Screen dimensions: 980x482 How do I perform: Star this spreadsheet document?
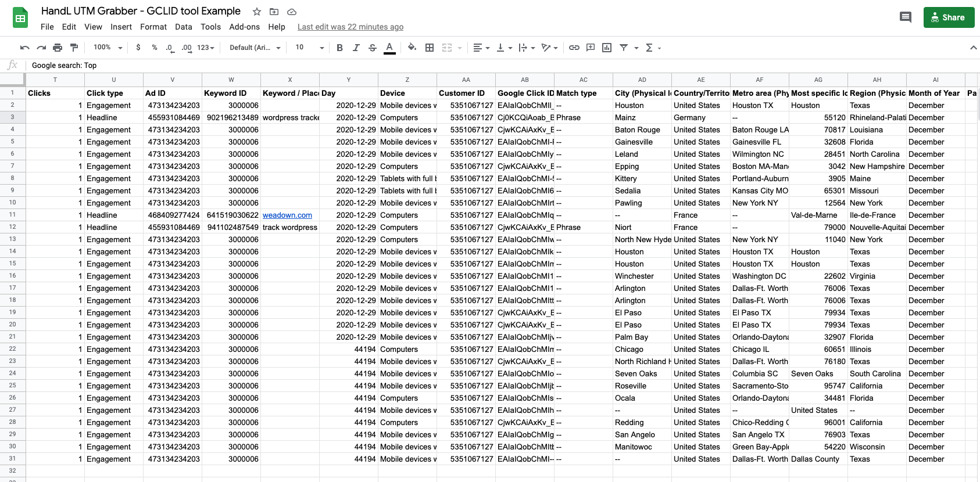tap(257, 12)
